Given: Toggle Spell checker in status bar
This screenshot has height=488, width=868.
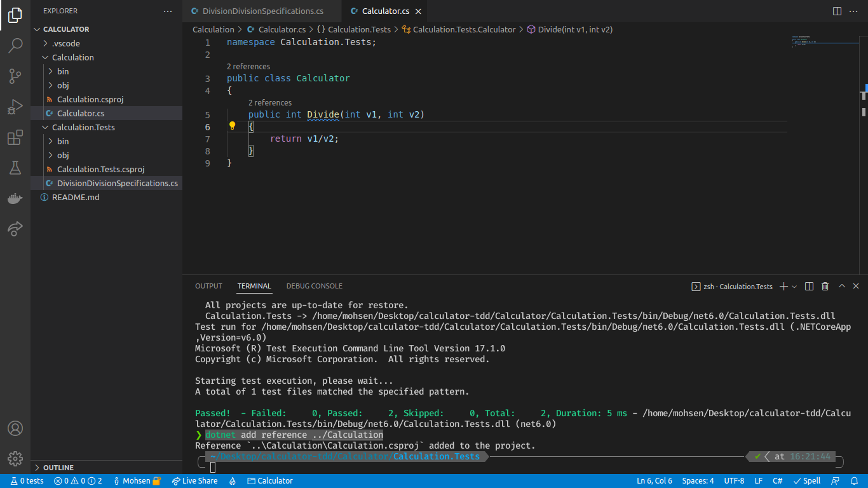Looking at the screenshot, I should point(807,481).
